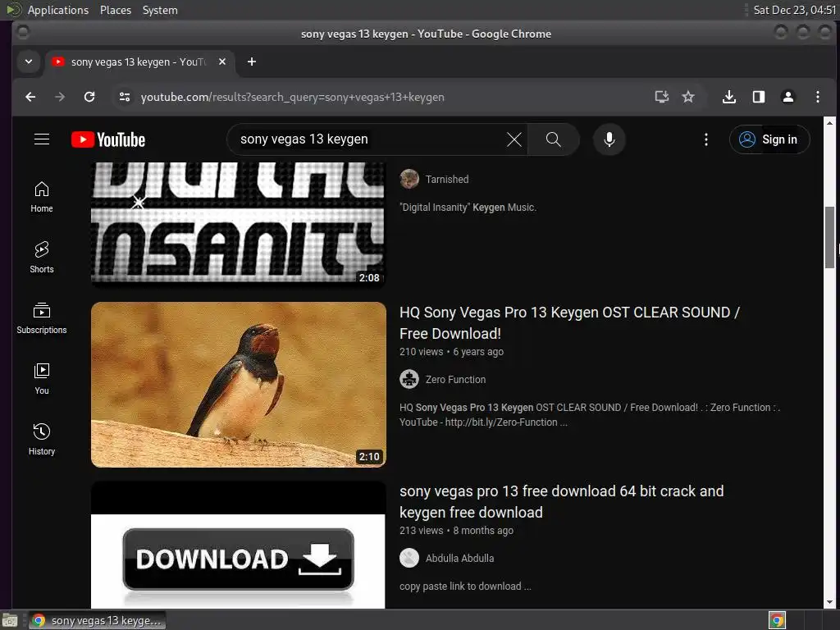The width and height of the screenshot is (840, 630).
Task: Open Chrome profile avatar icon
Action: 788,97
